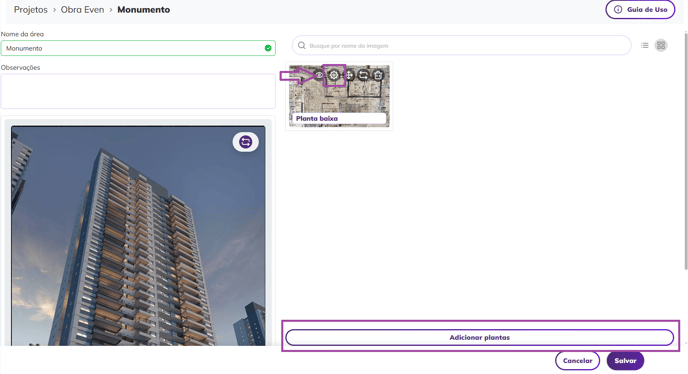Open the target settings icon on Planta baixa

334,75
